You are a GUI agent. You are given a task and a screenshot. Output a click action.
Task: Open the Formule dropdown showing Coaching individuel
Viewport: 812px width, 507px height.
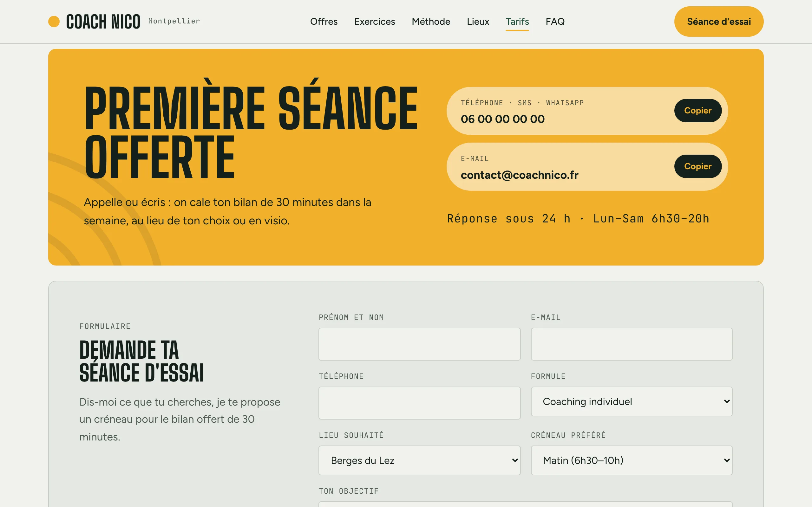click(x=632, y=401)
